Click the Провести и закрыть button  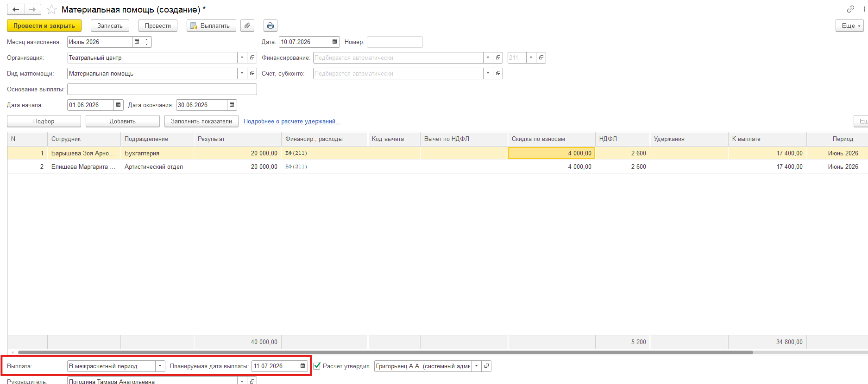pos(44,26)
